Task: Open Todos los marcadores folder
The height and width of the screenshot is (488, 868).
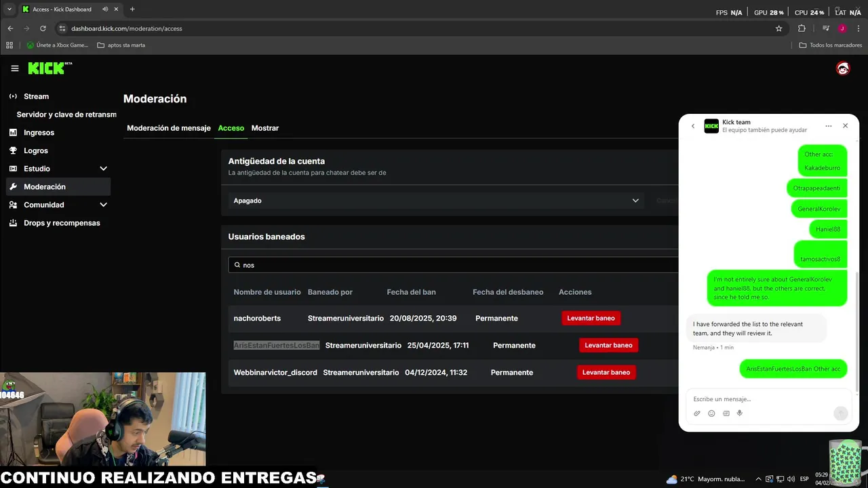Action: (831, 45)
